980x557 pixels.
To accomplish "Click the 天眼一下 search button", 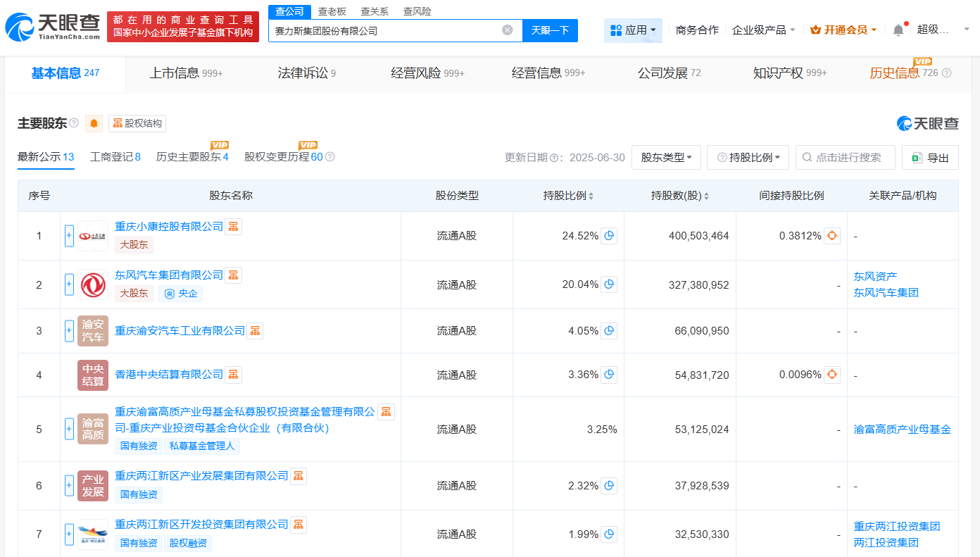I will click(x=551, y=31).
